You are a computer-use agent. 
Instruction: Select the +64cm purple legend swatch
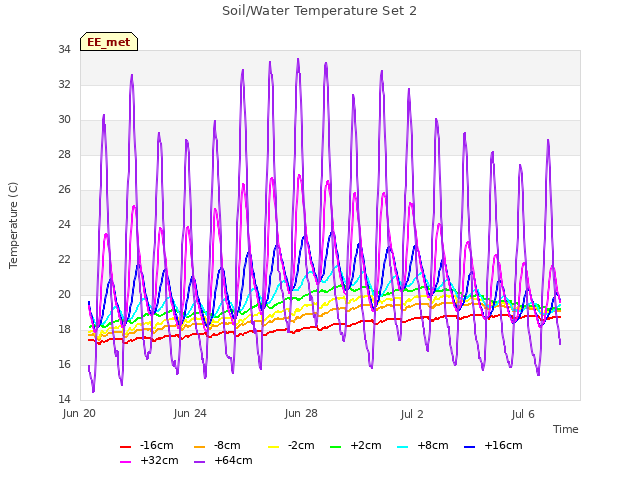pyautogui.click(x=199, y=462)
